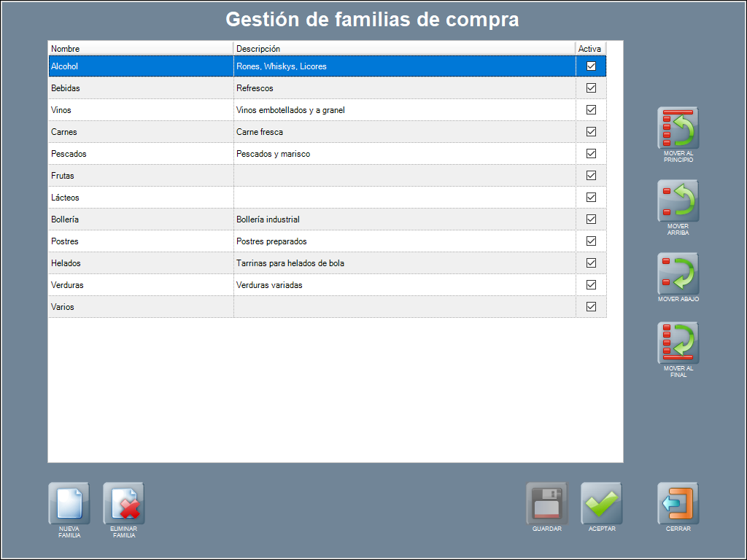
Task: Select the Mover al Final icon
Action: (678, 343)
